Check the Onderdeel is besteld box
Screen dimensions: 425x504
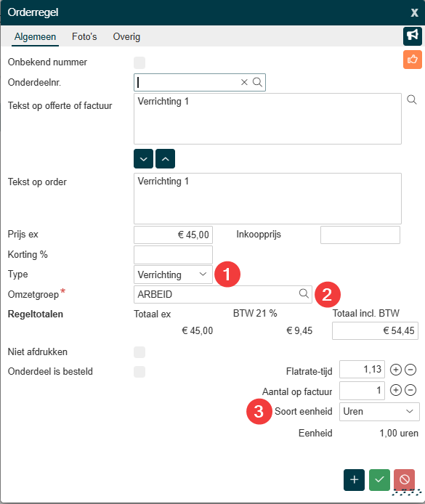point(139,372)
